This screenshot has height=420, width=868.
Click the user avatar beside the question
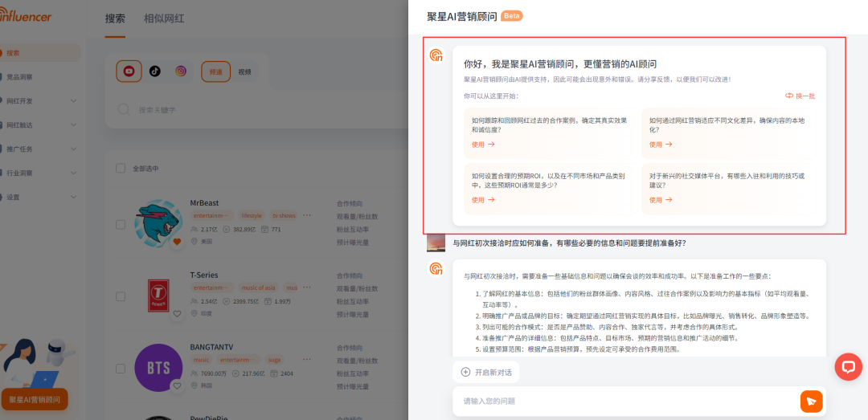436,242
